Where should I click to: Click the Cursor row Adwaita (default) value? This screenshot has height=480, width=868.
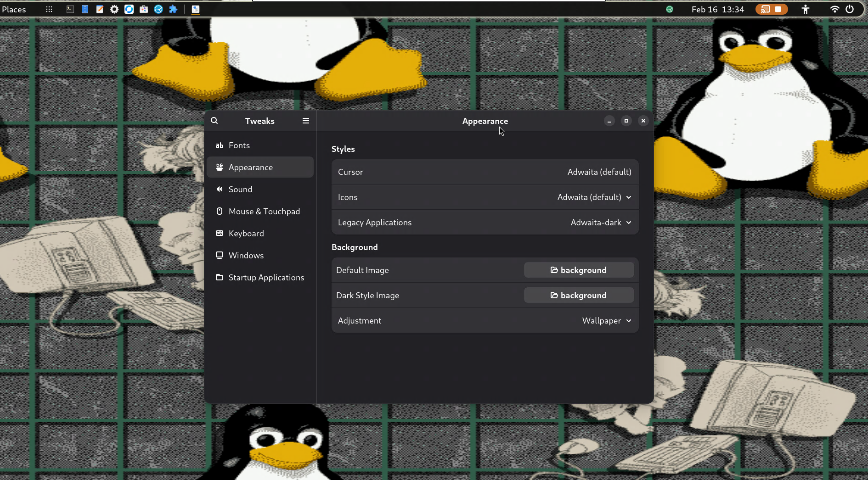(x=599, y=172)
